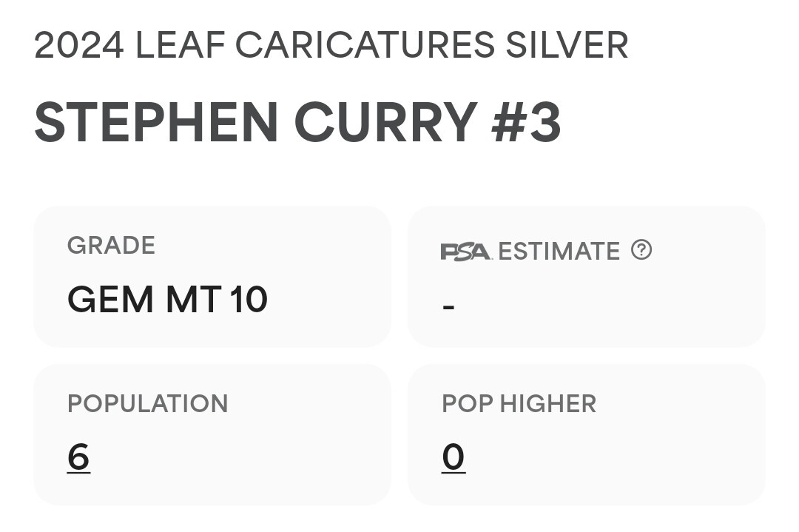
Task: Click the POP HIGHER label
Action: coord(519,403)
